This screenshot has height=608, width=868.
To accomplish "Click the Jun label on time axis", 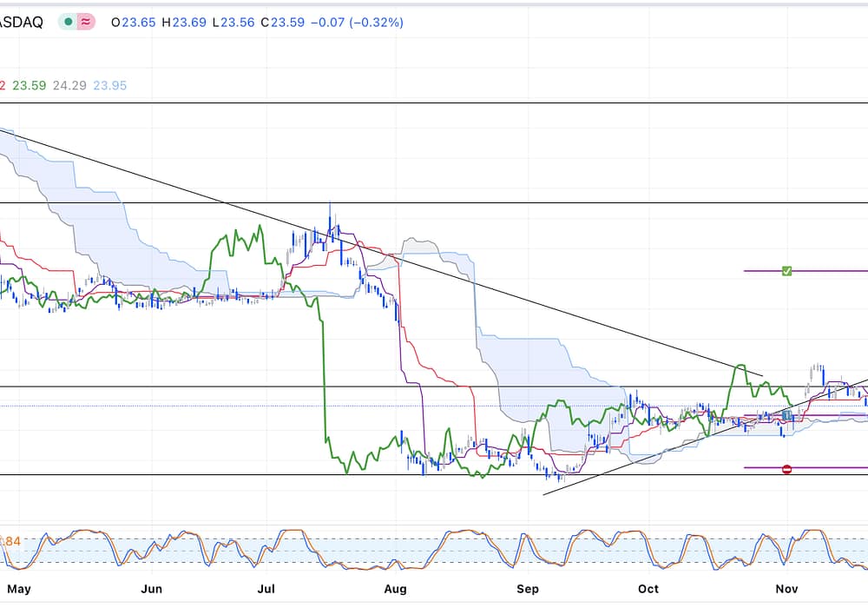I will point(151,588).
